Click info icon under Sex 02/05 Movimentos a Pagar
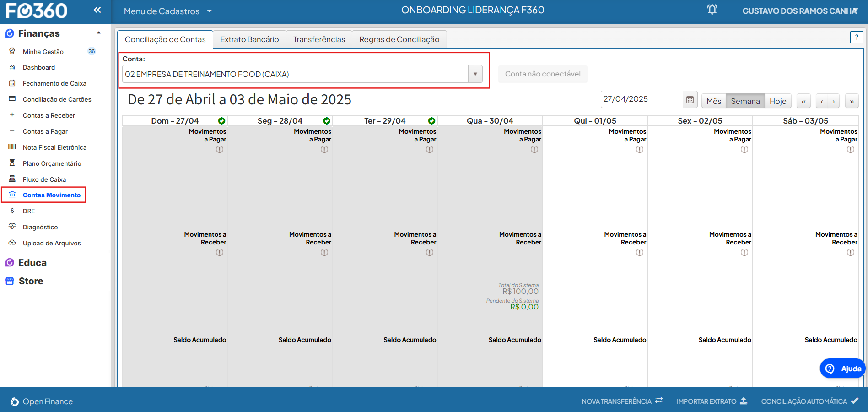Screen dimensions: 868x412 (x=744, y=149)
